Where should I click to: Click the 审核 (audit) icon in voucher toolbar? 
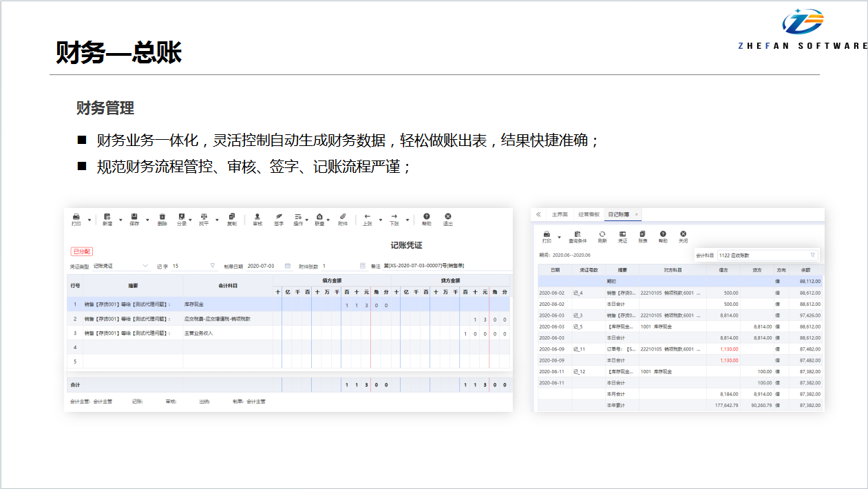pyautogui.click(x=257, y=217)
